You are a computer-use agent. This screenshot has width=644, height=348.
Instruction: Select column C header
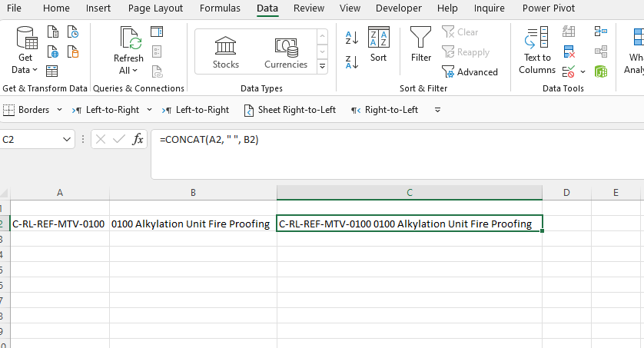pyautogui.click(x=410, y=193)
